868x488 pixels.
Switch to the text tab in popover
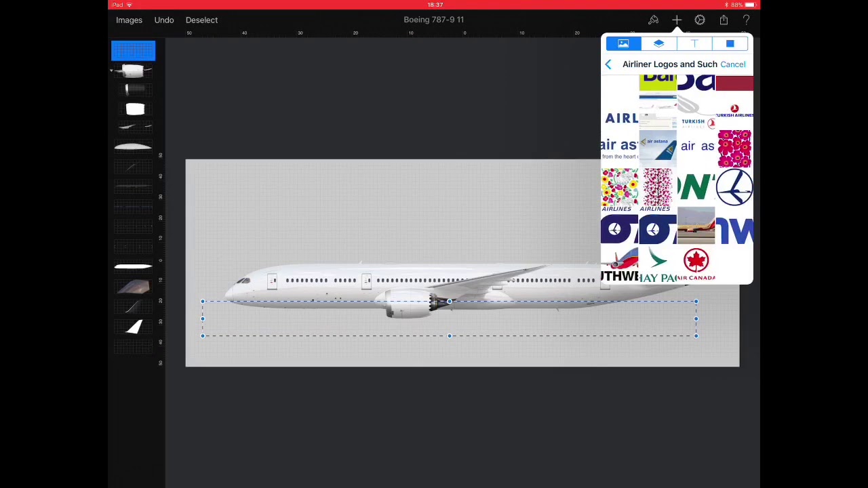pos(694,44)
